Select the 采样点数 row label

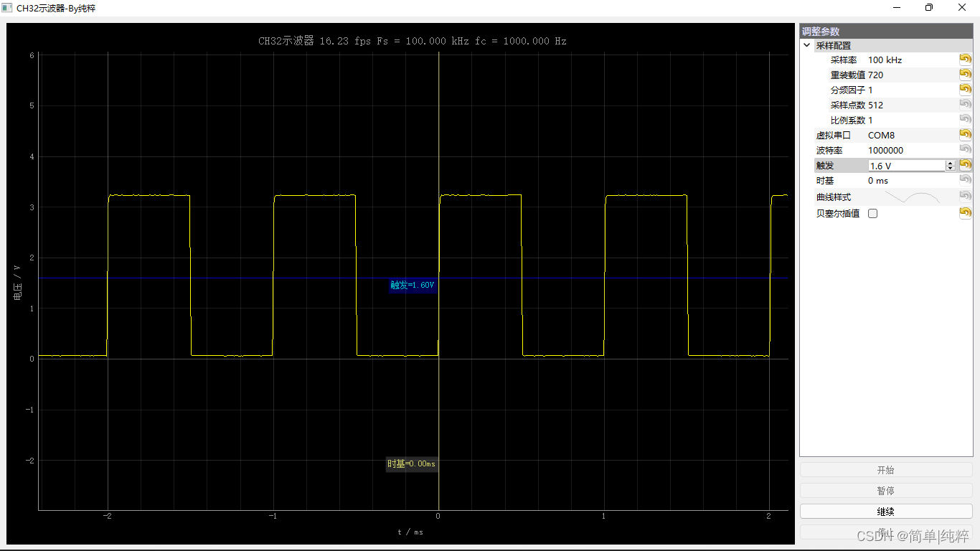click(x=848, y=105)
